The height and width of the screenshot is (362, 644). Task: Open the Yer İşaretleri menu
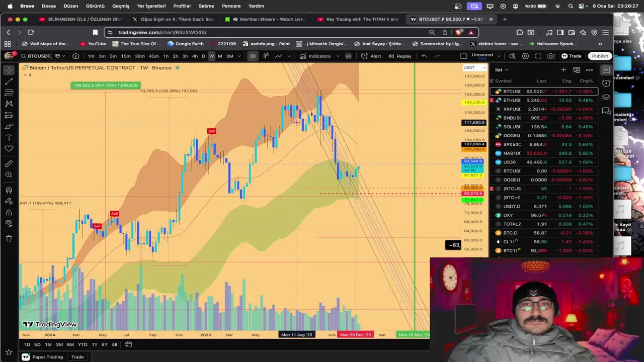tap(151, 6)
